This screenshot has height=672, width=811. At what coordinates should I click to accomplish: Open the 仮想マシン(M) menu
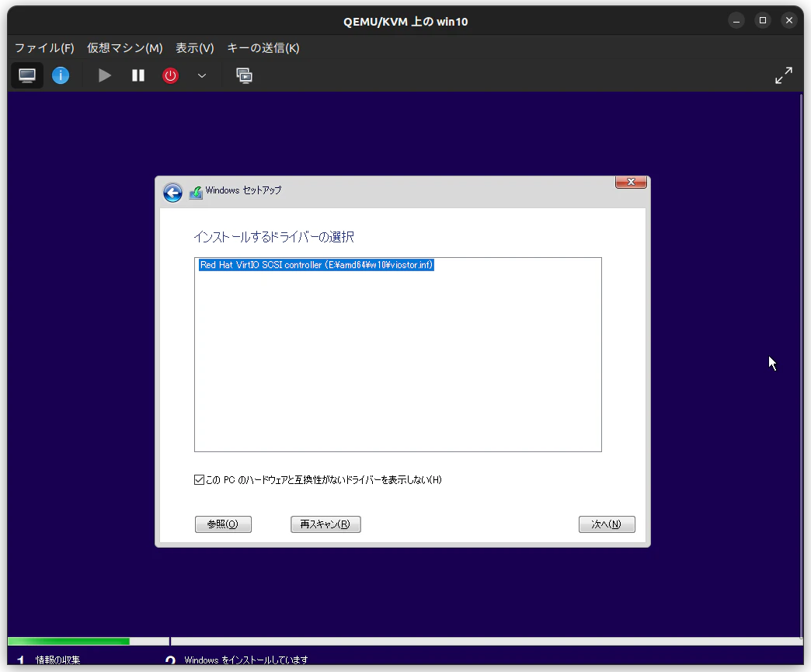click(x=124, y=48)
